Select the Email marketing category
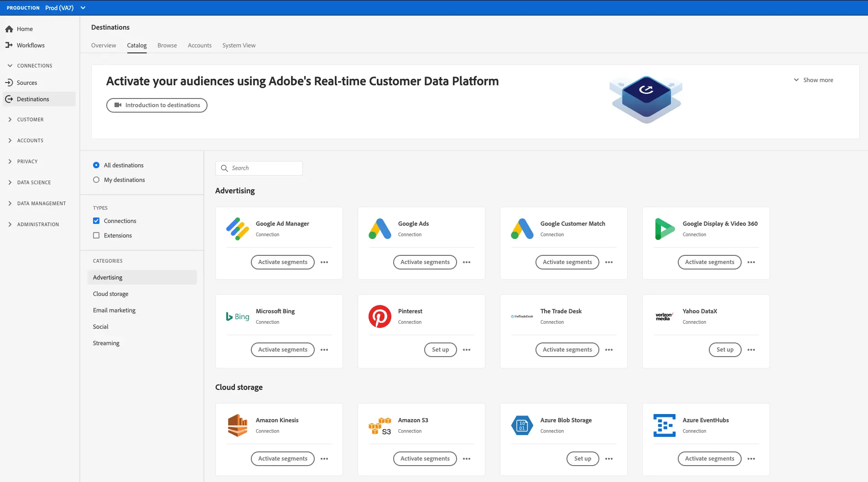Image resolution: width=868 pixels, height=482 pixels. (142, 310)
